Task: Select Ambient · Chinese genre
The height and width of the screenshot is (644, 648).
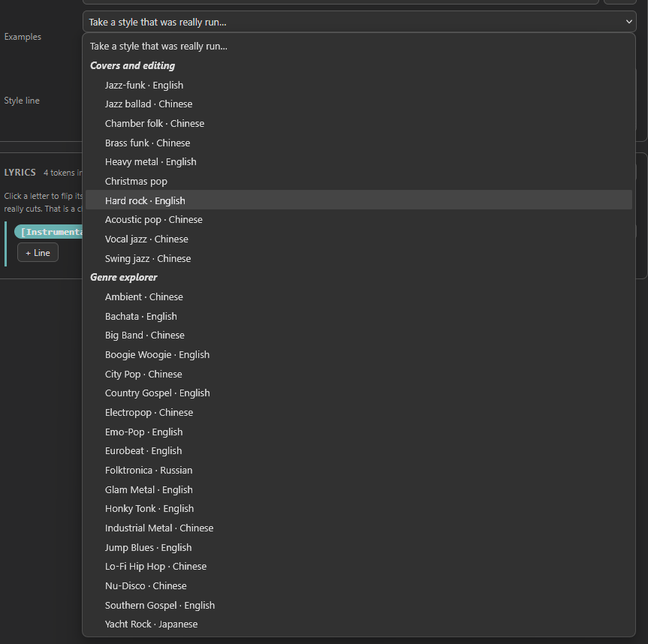Action: point(359,297)
